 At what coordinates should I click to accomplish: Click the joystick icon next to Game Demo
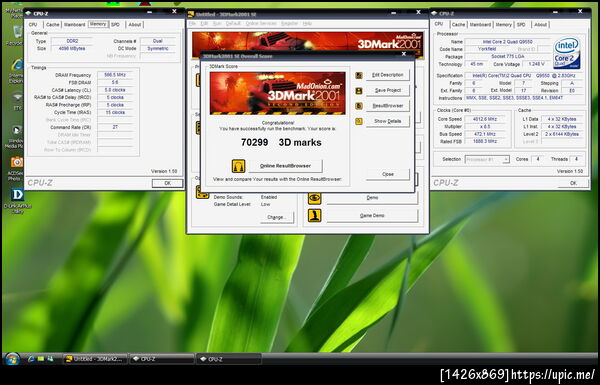[x=315, y=215]
